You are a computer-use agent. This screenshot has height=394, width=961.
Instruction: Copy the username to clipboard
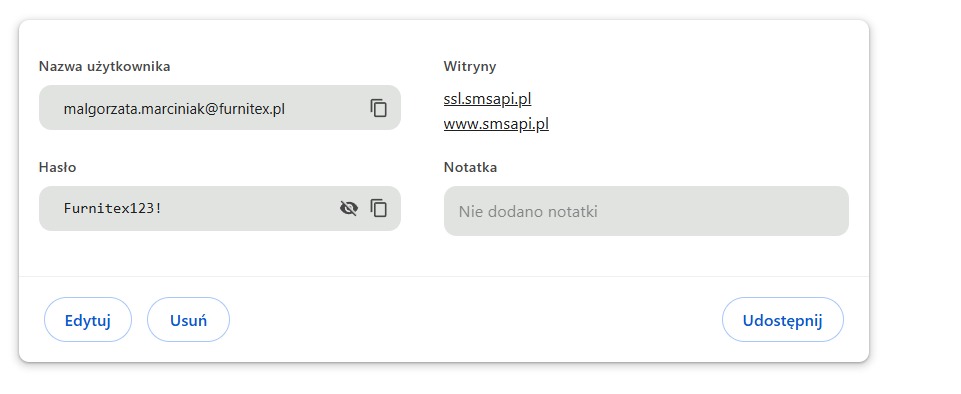click(379, 108)
